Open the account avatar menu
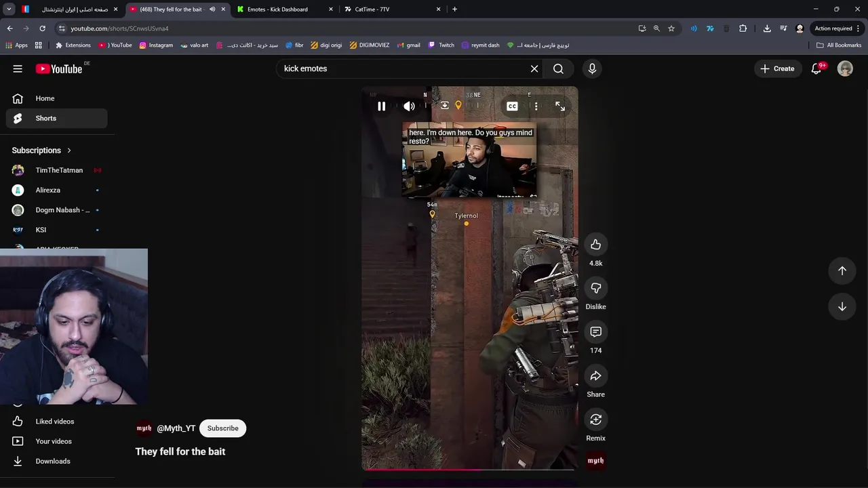 (x=845, y=68)
